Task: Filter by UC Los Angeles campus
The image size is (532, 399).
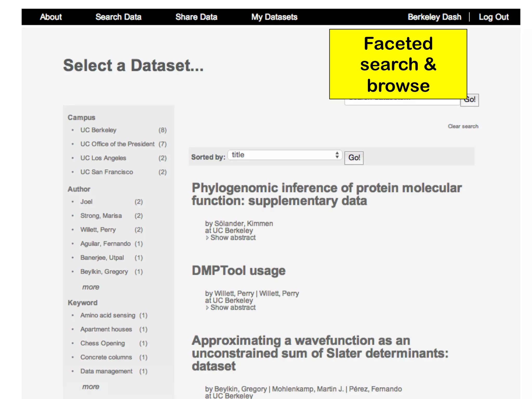Action: point(103,158)
